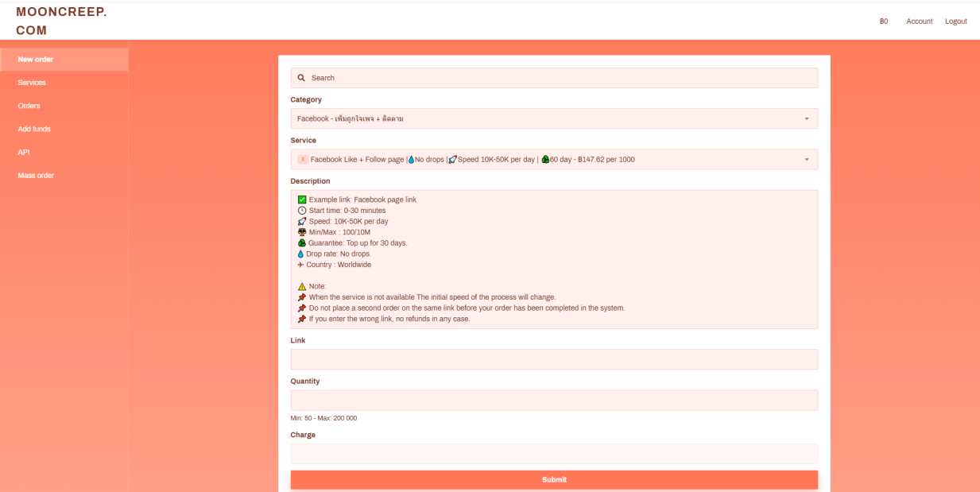This screenshot has height=492, width=980.
Task: Click the airplane icon beside Country
Action: coord(300,265)
